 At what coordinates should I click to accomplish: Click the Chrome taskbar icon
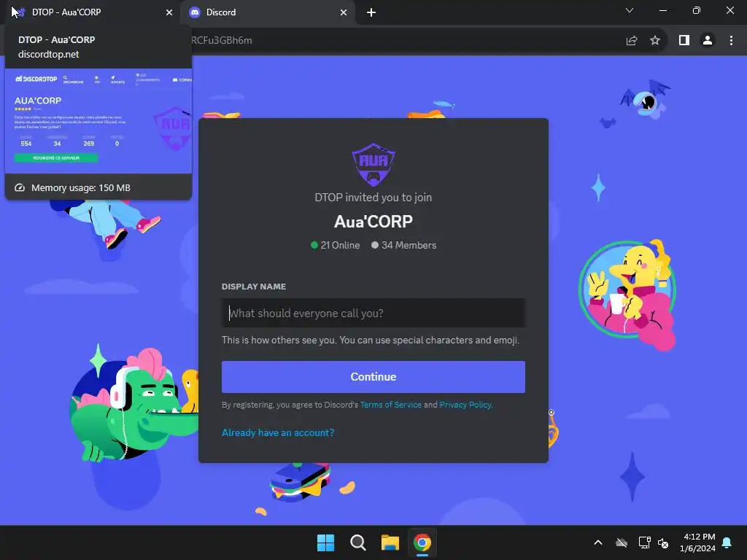coord(422,542)
